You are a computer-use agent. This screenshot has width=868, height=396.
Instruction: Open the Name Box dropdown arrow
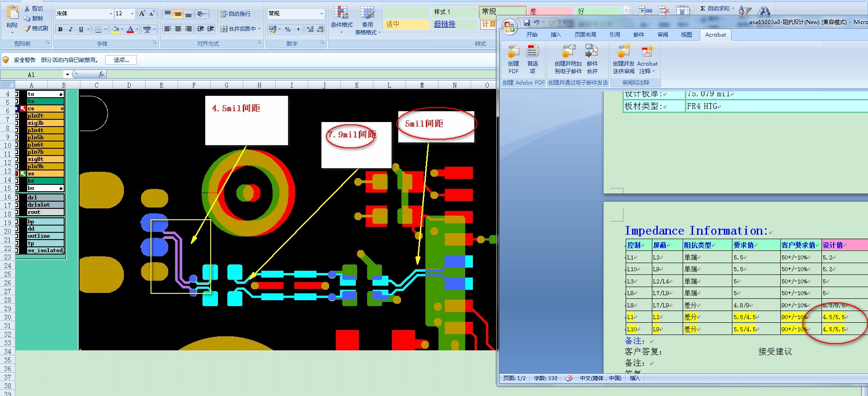click(x=67, y=75)
